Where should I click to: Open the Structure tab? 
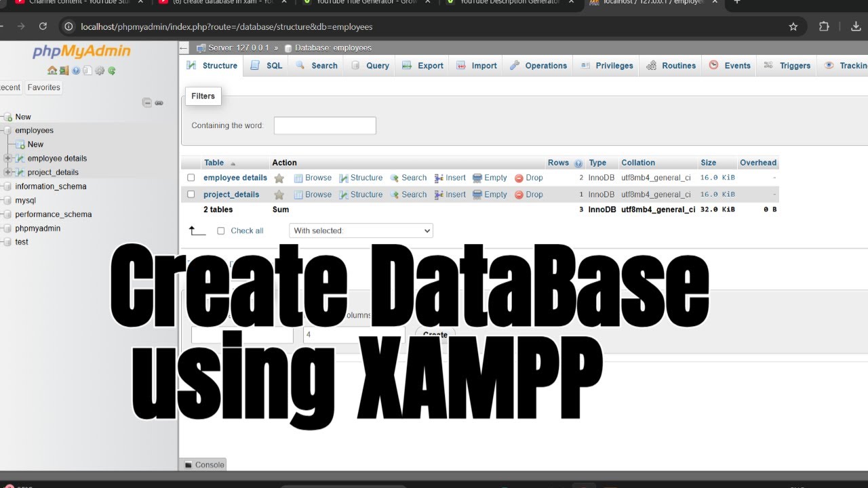coord(212,66)
